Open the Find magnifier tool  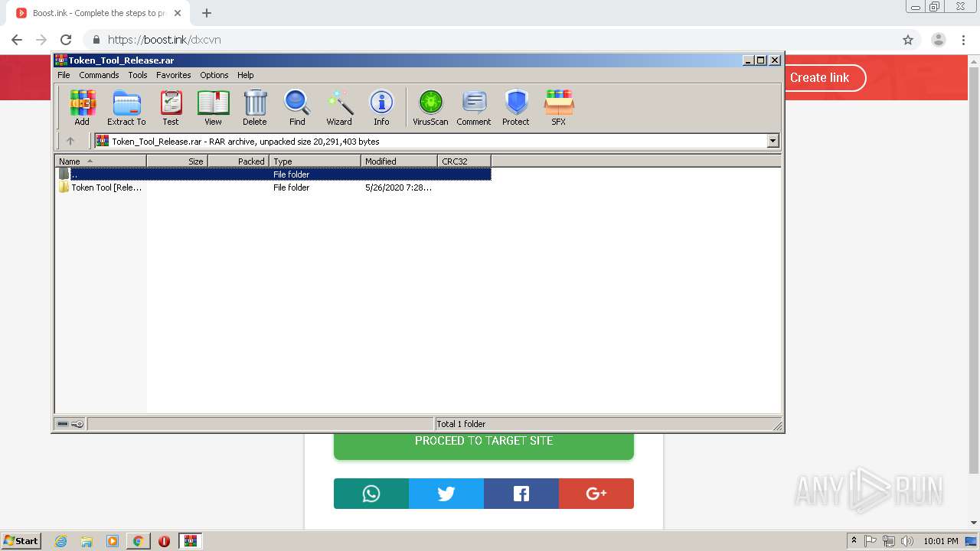297,107
